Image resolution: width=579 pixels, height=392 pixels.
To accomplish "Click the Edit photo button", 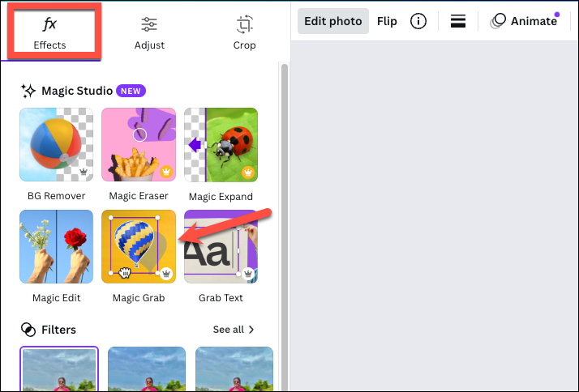I will (x=332, y=21).
